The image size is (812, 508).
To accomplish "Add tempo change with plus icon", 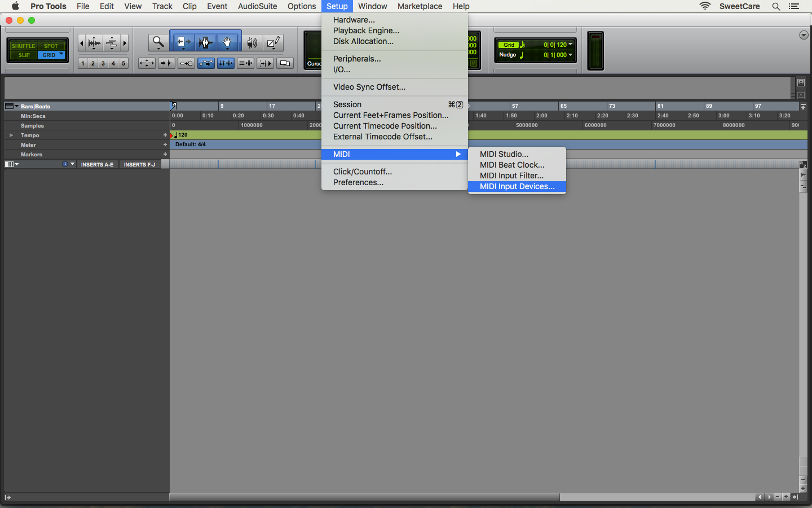I will pyautogui.click(x=165, y=135).
